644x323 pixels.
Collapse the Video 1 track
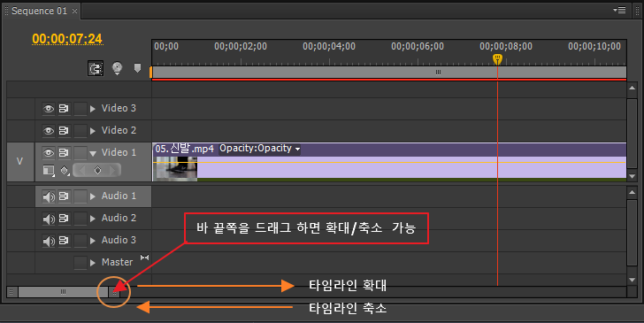93,154
